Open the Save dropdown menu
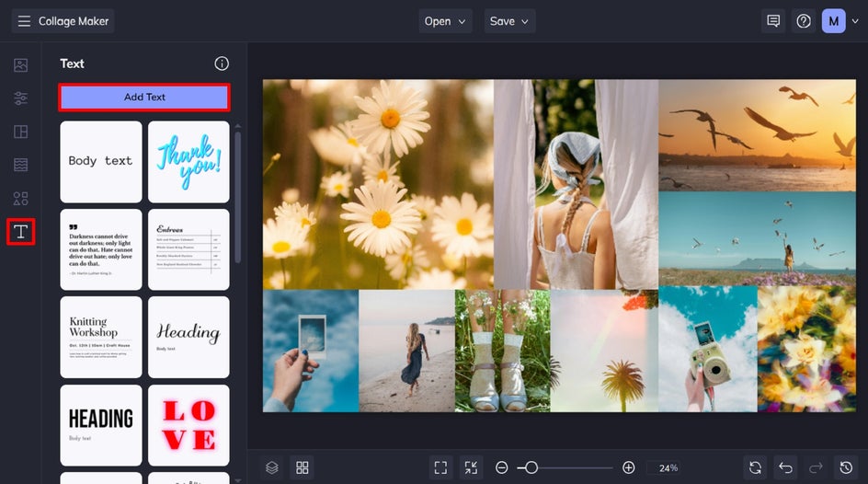This screenshot has height=484, width=868. coord(509,21)
